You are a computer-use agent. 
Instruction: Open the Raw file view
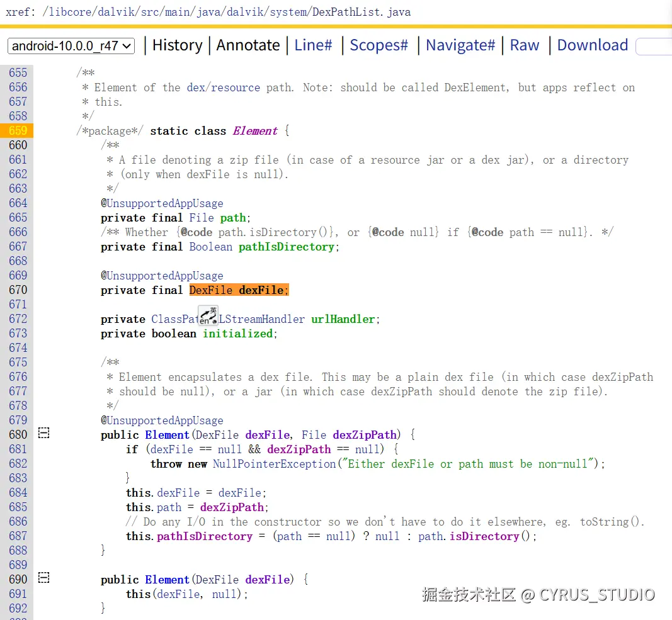point(525,45)
